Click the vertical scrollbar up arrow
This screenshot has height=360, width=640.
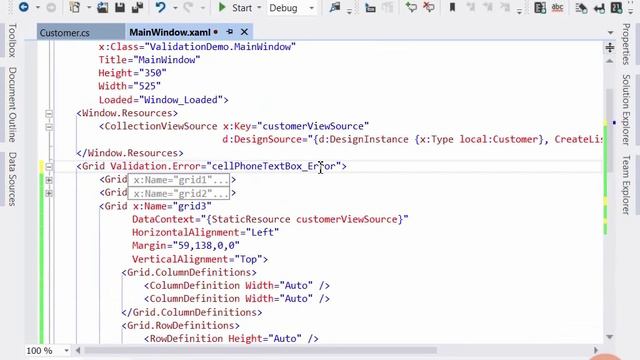coord(610,61)
